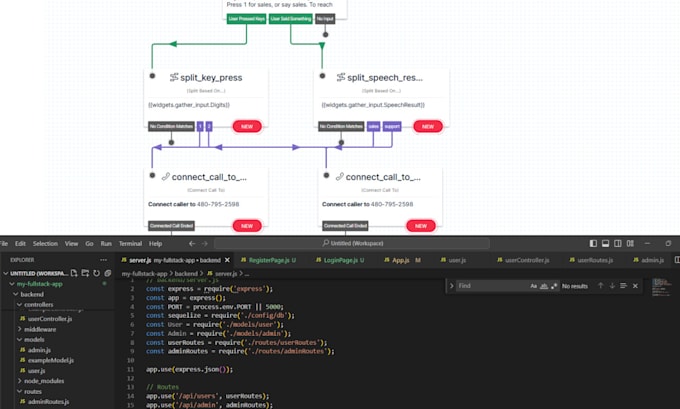Open the View menu
This screenshot has height=409, width=680.
tap(72, 243)
